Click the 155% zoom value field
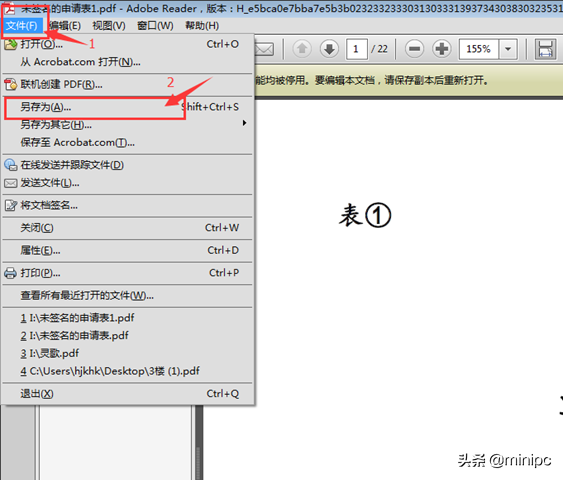The height and width of the screenshot is (480, 563). pos(479,49)
